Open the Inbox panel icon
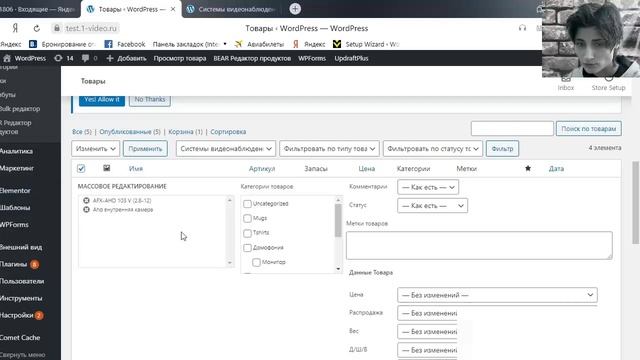The width and height of the screenshot is (640, 360). point(566,83)
